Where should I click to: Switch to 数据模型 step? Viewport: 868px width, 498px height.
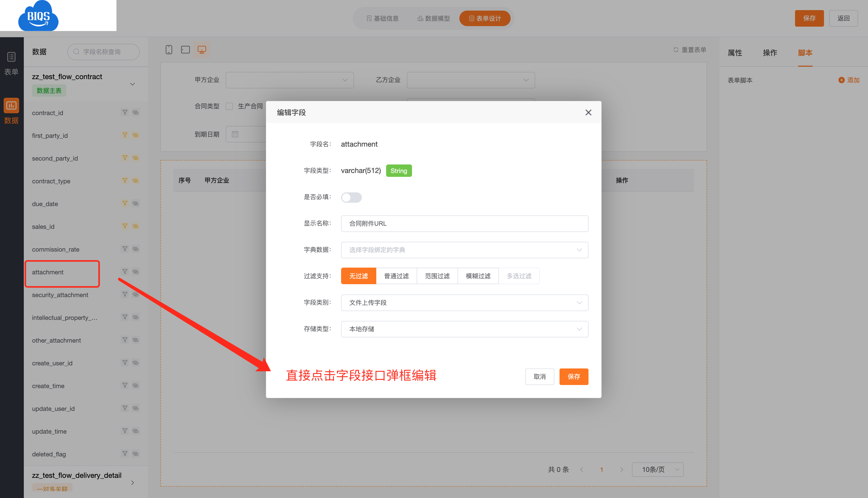pos(434,18)
